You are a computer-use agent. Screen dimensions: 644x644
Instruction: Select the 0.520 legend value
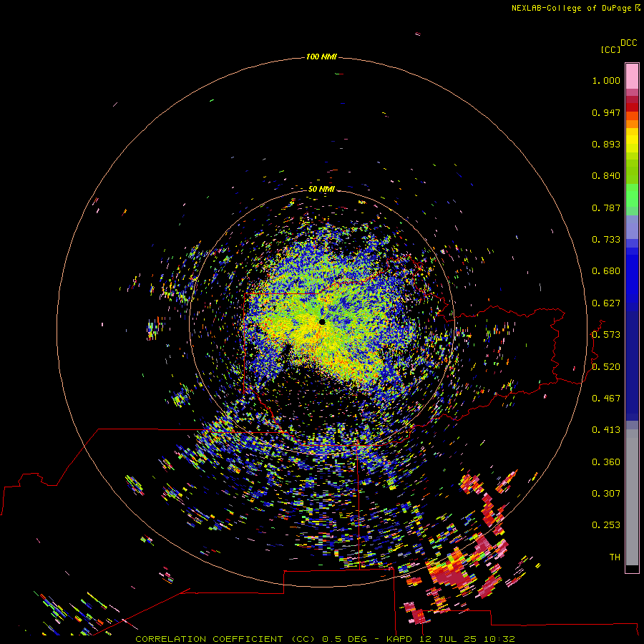click(x=606, y=367)
